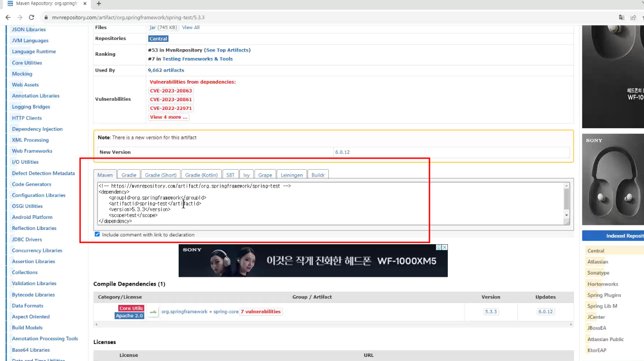Viewport: 644px width, 361px height.
Task: Click the dependencies table left scroll arrow
Action: coord(96,324)
